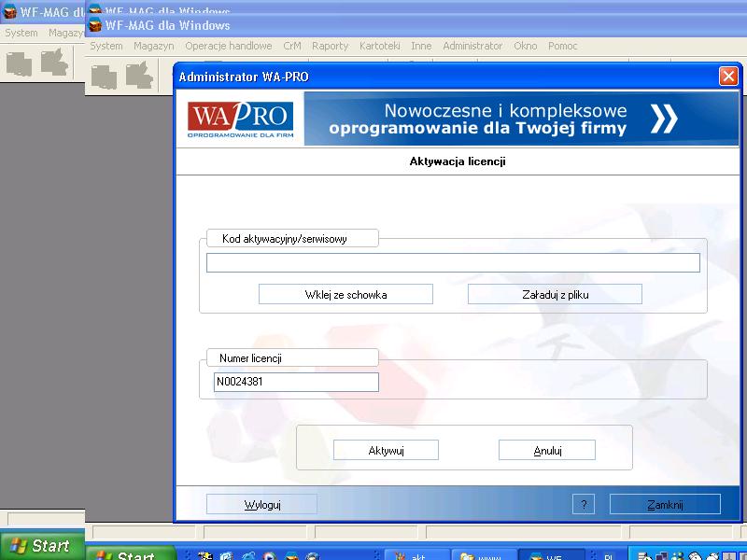Click the Zamknij button
Viewport: 747px width, 560px height.
pos(665,504)
